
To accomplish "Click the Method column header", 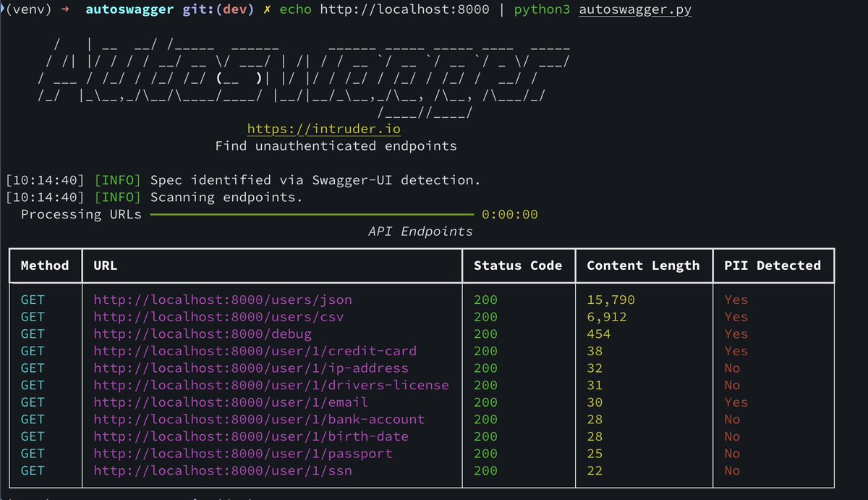I will click(x=45, y=266).
